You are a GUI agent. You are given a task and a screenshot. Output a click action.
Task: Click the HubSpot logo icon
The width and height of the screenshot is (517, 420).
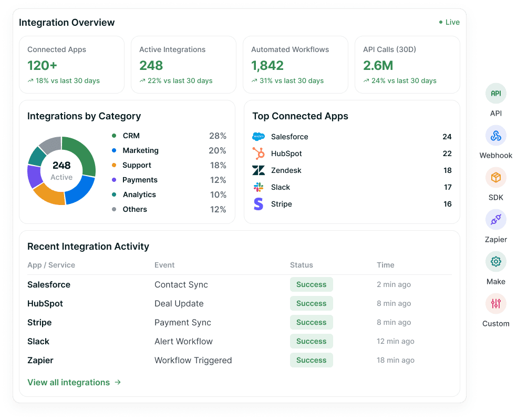pos(258,153)
